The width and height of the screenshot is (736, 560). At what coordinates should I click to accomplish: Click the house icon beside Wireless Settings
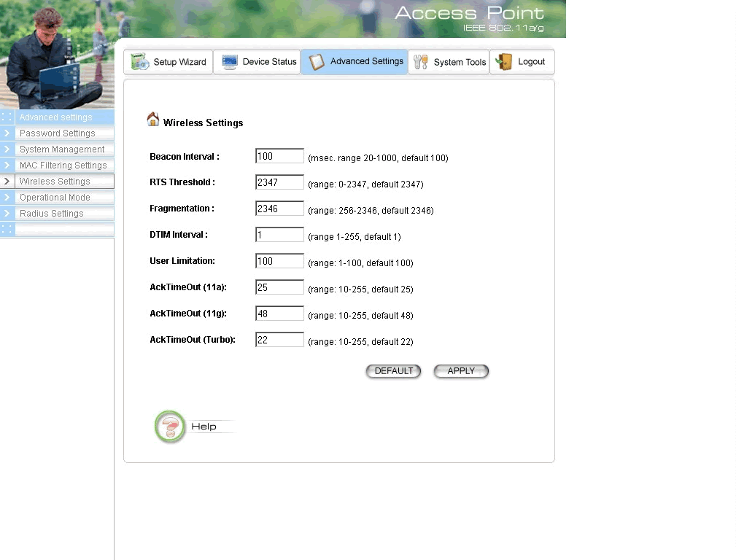152,120
